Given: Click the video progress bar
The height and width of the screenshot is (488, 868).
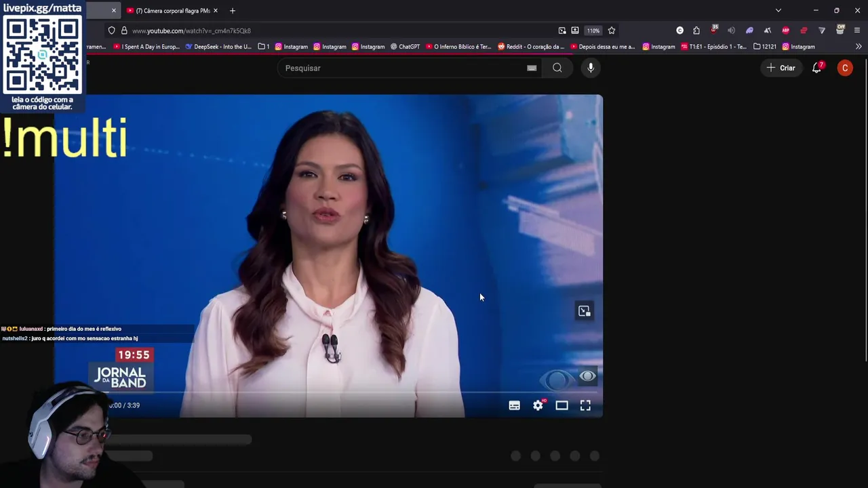Looking at the screenshot, I should tap(328, 392).
